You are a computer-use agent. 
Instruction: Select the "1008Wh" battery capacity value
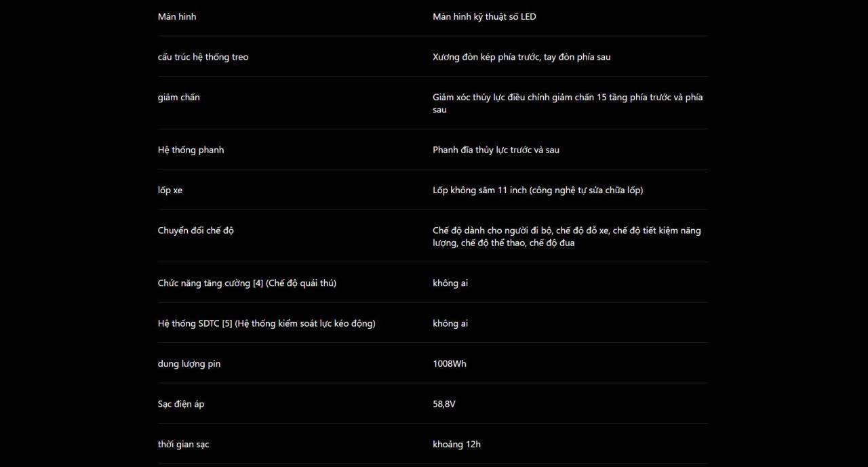pyautogui.click(x=450, y=364)
